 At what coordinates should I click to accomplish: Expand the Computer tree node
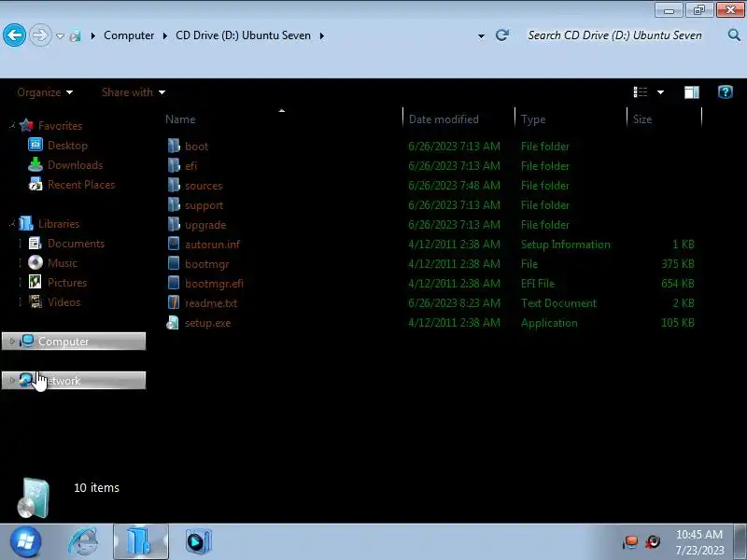pos(12,341)
